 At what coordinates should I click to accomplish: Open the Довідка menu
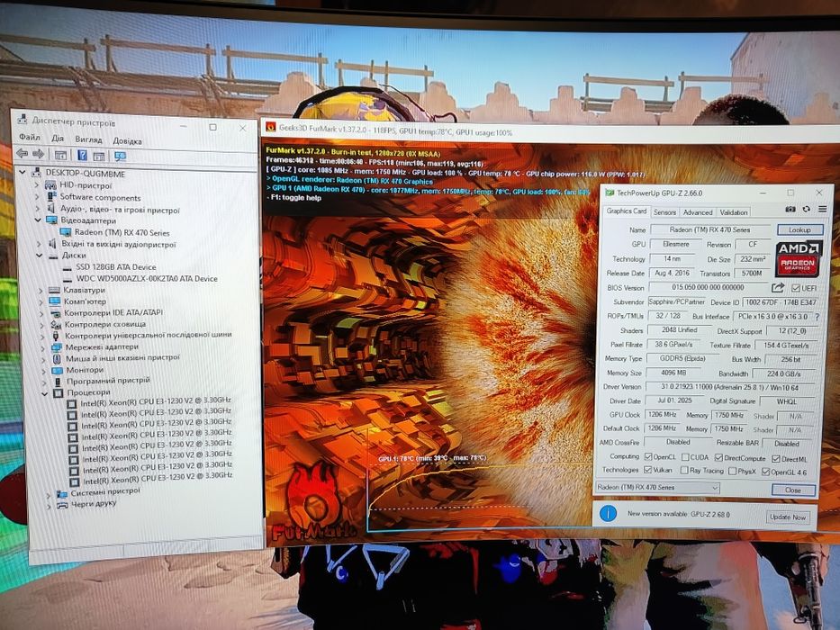(x=127, y=141)
